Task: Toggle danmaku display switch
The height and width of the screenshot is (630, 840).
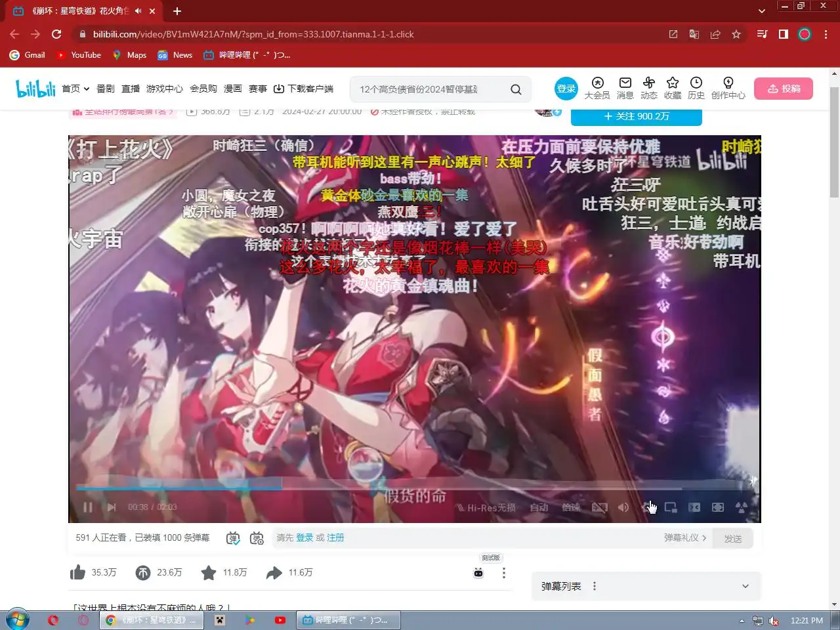Action: [233, 538]
